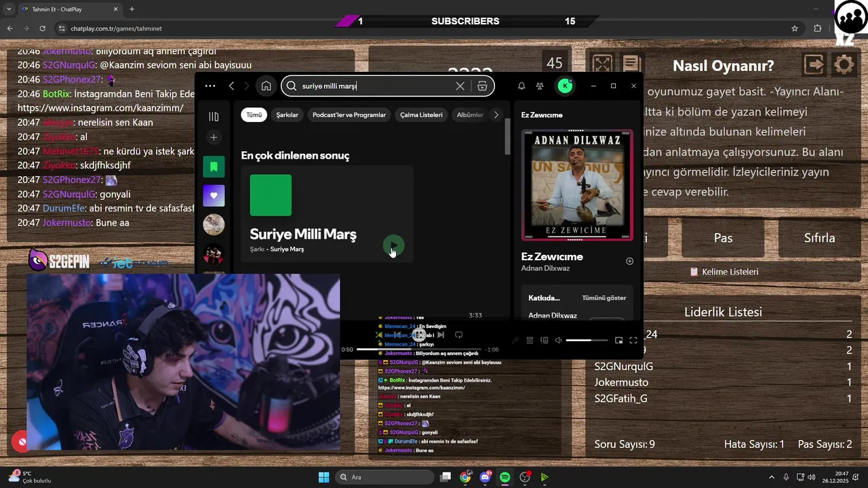
Task: Open Spotify notifications bell
Action: point(521,86)
